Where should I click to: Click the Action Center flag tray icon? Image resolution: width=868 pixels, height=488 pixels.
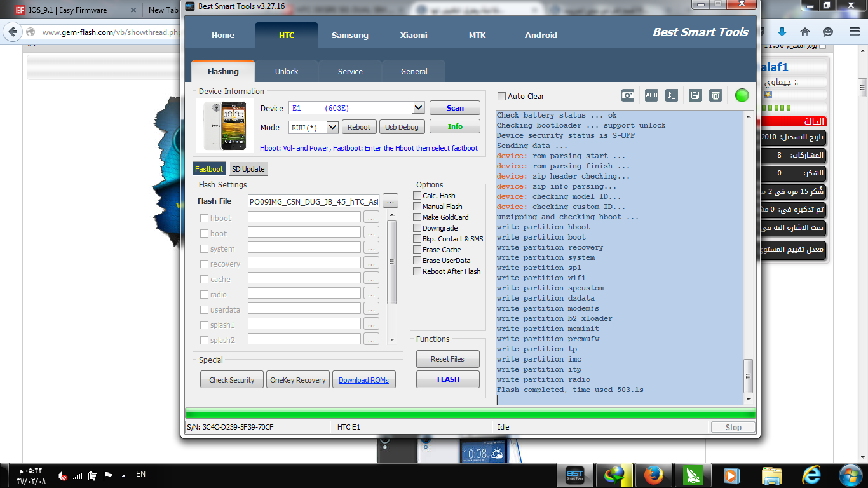click(108, 475)
